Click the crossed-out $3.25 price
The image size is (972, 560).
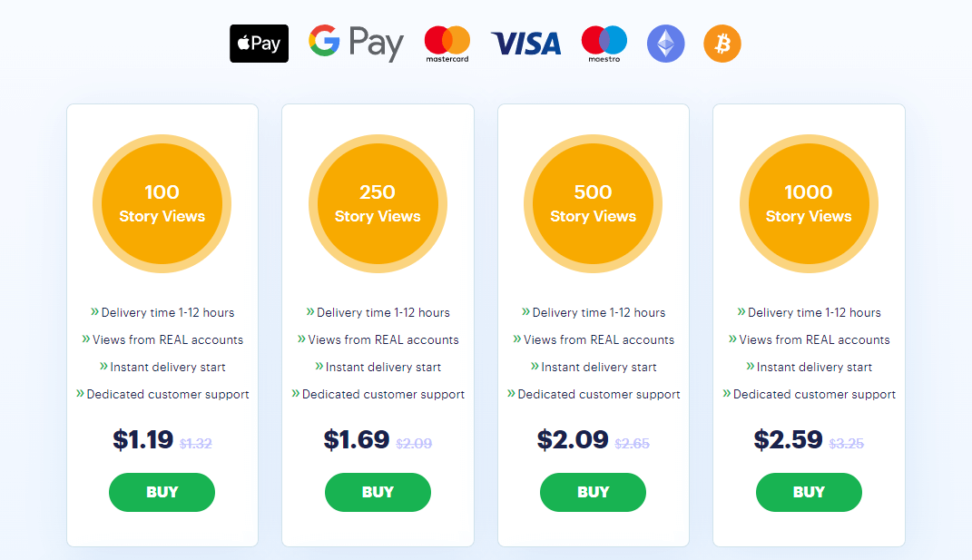pyautogui.click(x=846, y=444)
